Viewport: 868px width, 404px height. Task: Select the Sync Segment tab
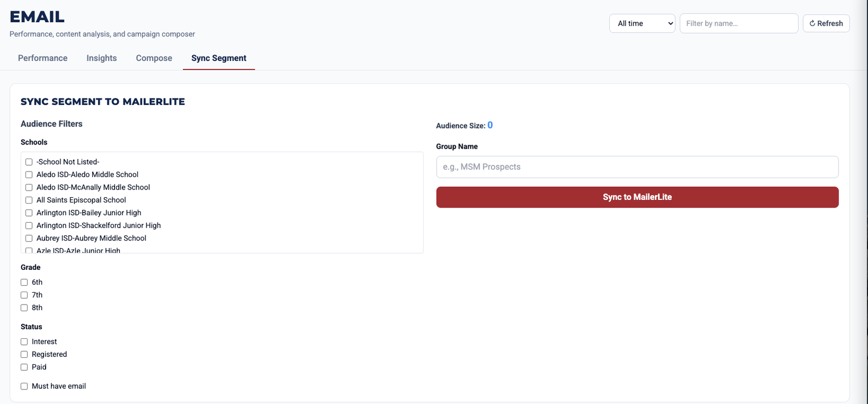point(219,58)
